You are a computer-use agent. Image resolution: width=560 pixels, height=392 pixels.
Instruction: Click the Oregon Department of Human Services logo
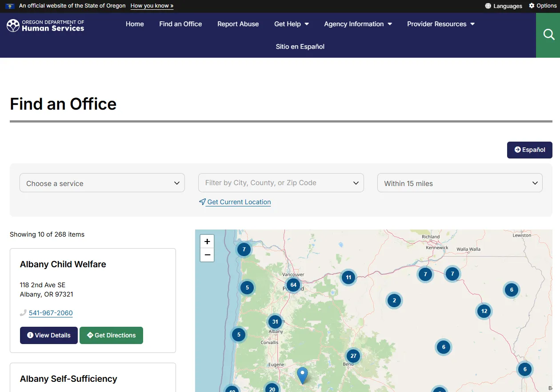tap(45, 25)
